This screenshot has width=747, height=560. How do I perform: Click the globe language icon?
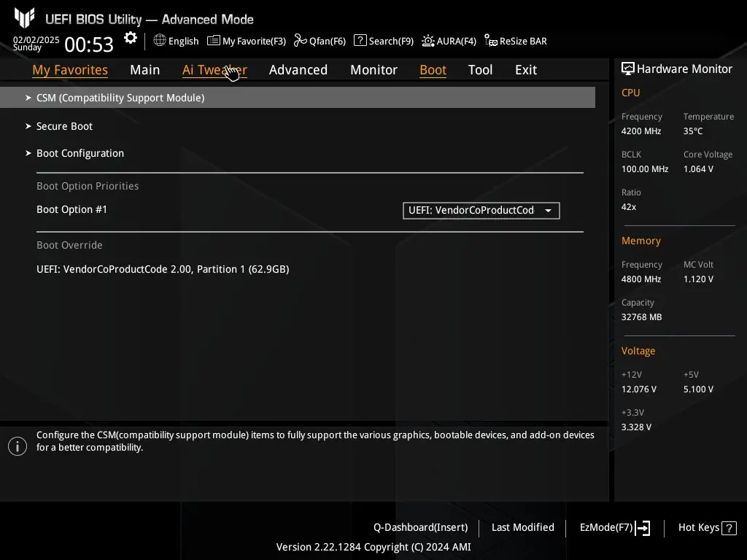point(160,41)
